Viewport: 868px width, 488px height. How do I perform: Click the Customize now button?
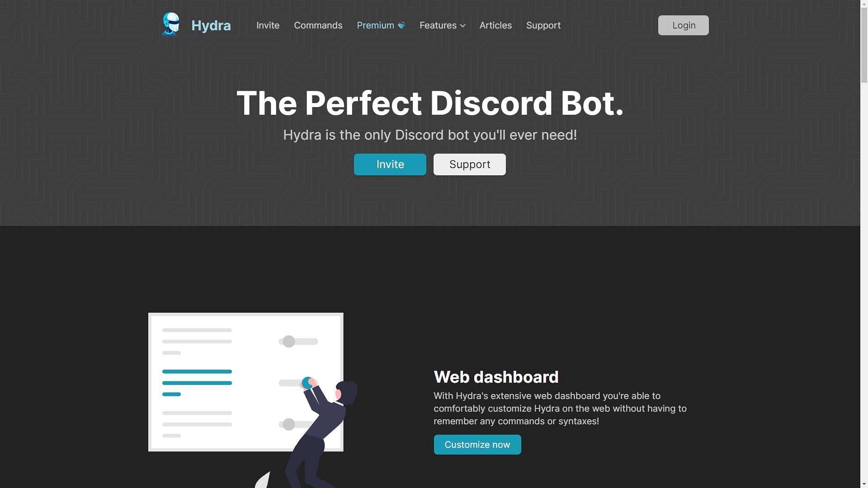coord(477,445)
